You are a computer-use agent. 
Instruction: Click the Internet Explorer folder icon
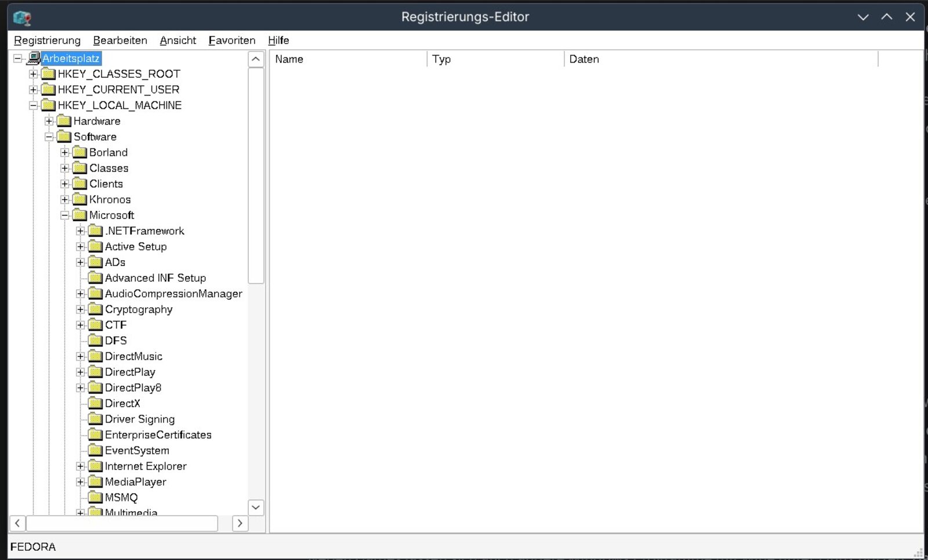click(95, 466)
